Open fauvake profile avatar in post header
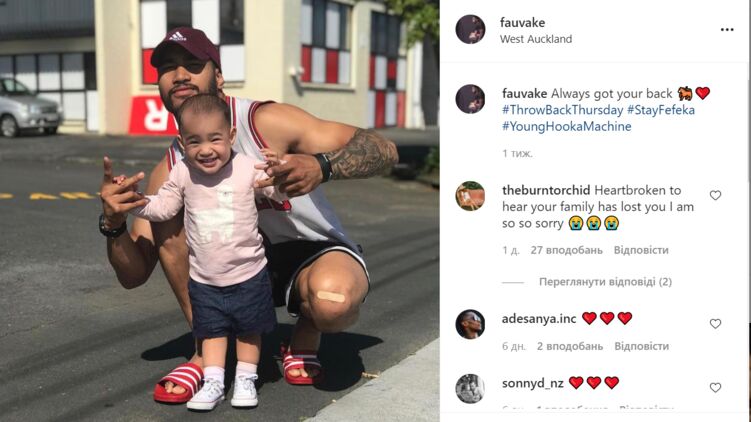This screenshot has width=751, height=422. [470, 29]
